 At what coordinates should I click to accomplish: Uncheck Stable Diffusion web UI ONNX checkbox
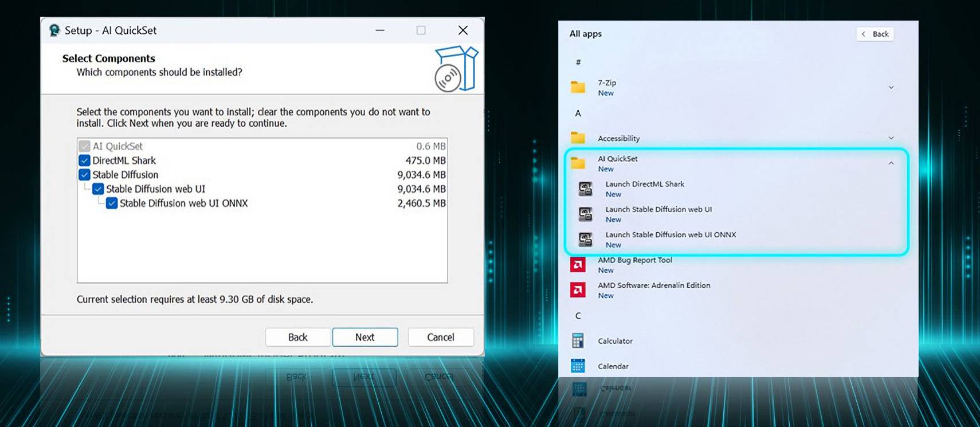[x=112, y=203]
